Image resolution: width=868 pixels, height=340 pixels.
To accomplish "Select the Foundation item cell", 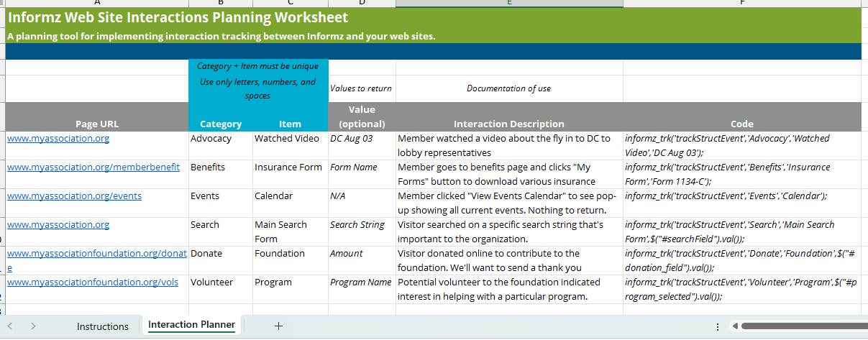I will coord(291,260).
